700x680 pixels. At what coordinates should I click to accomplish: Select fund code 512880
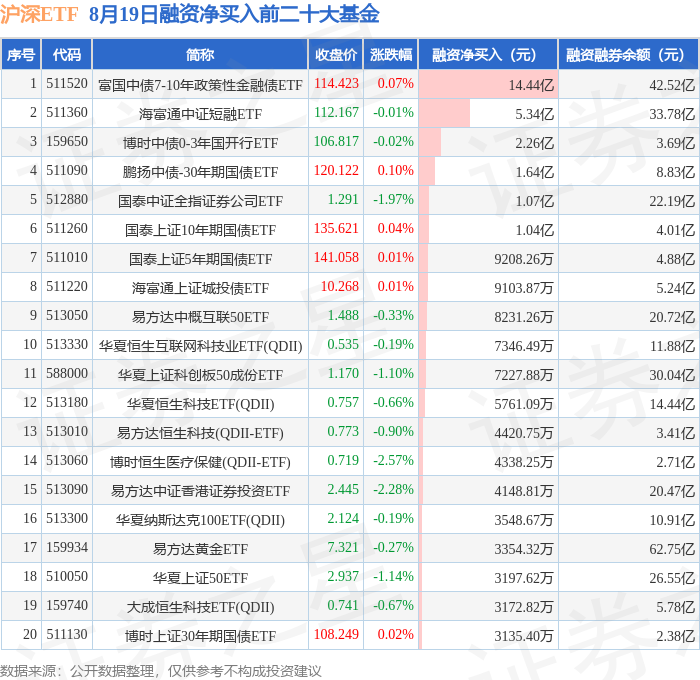point(67,200)
